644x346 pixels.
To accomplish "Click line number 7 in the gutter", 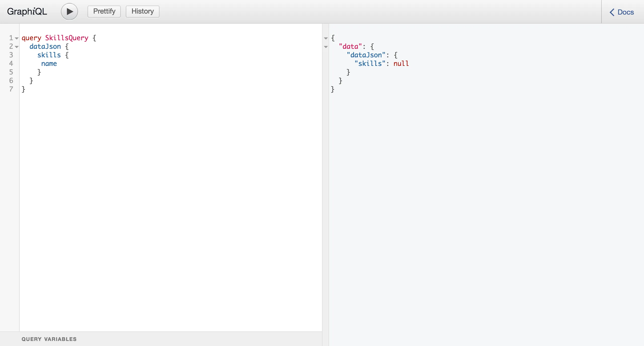I will coord(11,89).
